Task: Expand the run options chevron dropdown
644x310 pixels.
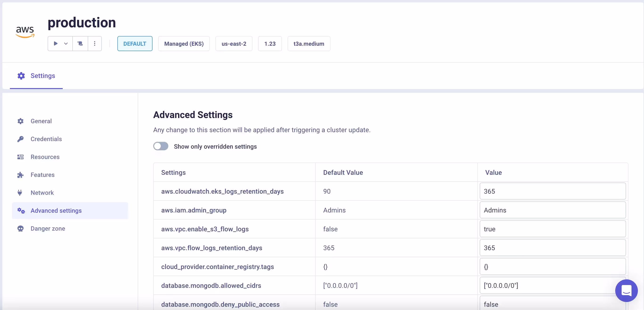Action: (66, 44)
